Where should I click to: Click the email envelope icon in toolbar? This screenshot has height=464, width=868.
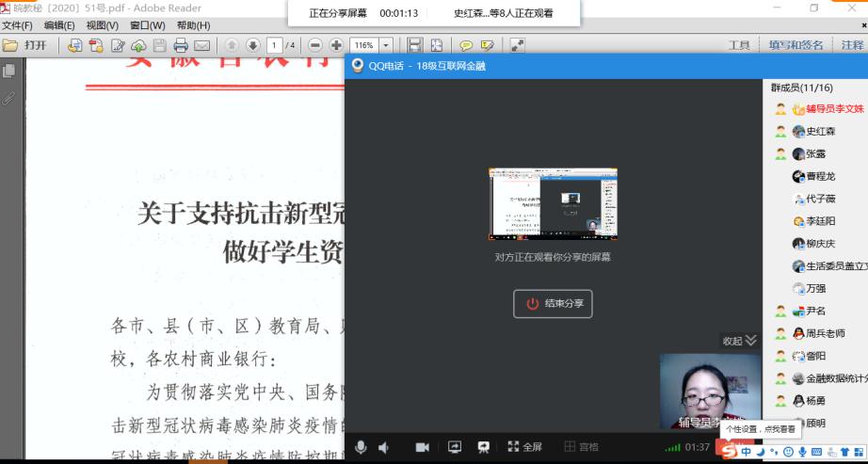click(x=201, y=45)
